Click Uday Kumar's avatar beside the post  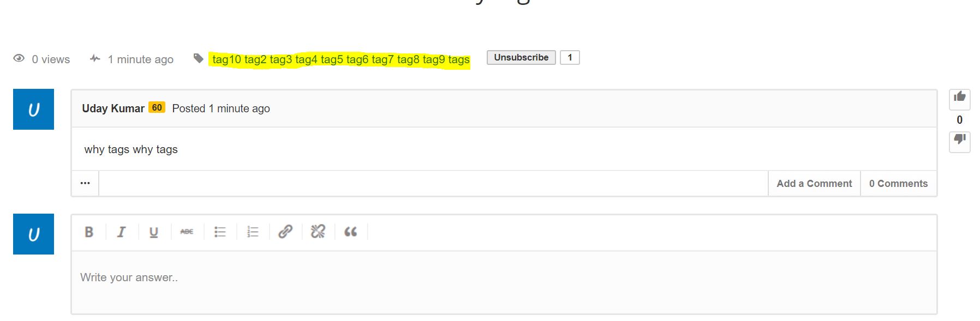33,109
